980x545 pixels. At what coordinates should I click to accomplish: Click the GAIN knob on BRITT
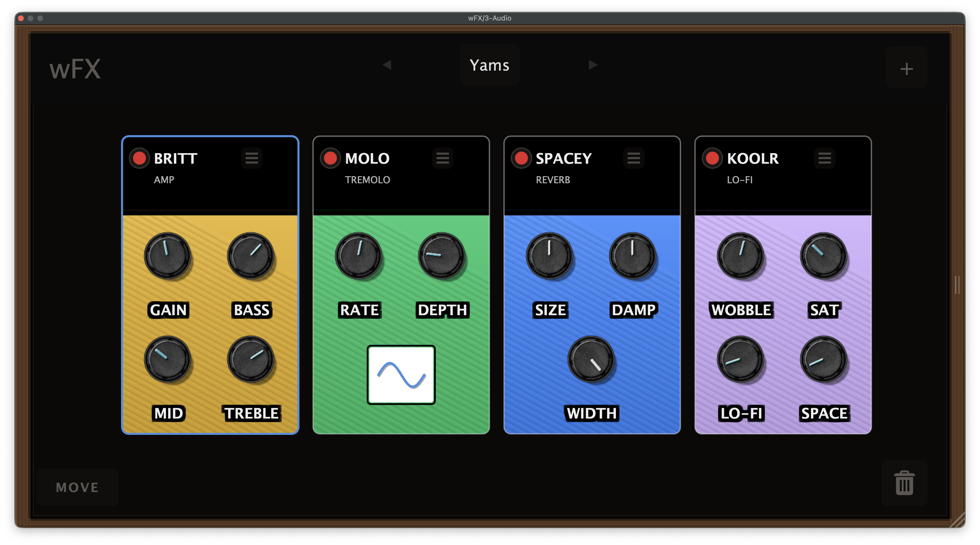167,256
